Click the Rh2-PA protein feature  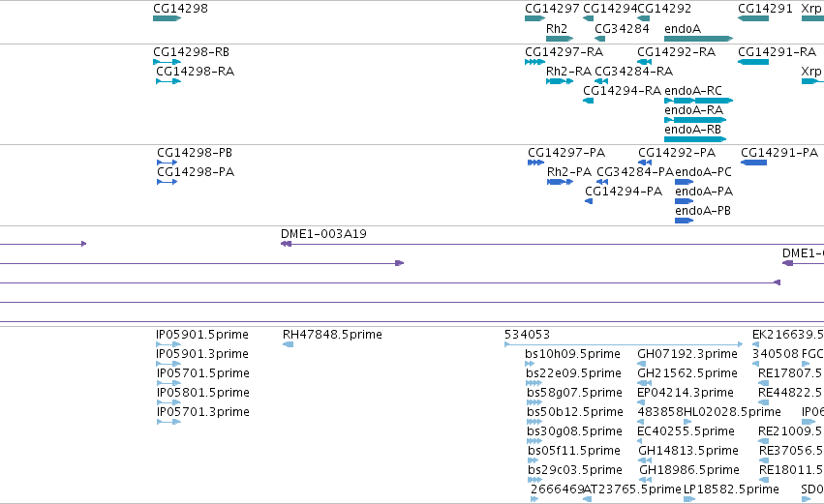[x=561, y=182]
